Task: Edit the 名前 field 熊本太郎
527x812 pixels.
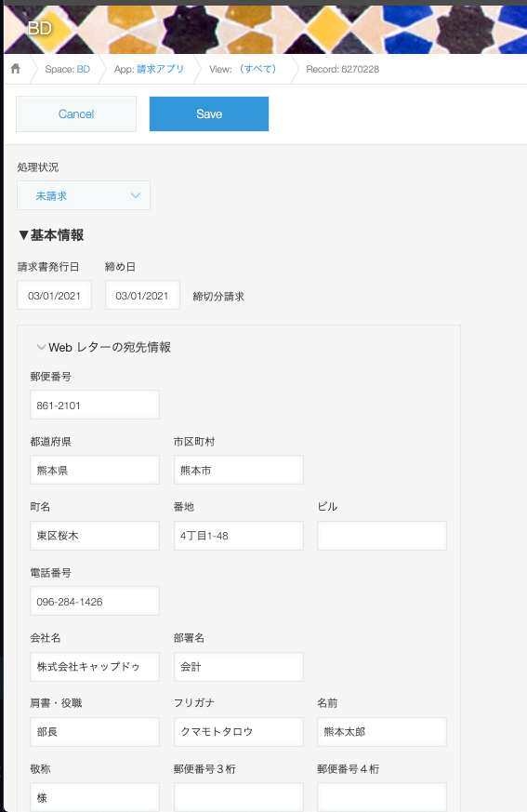Action: click(x=382, y=732)
